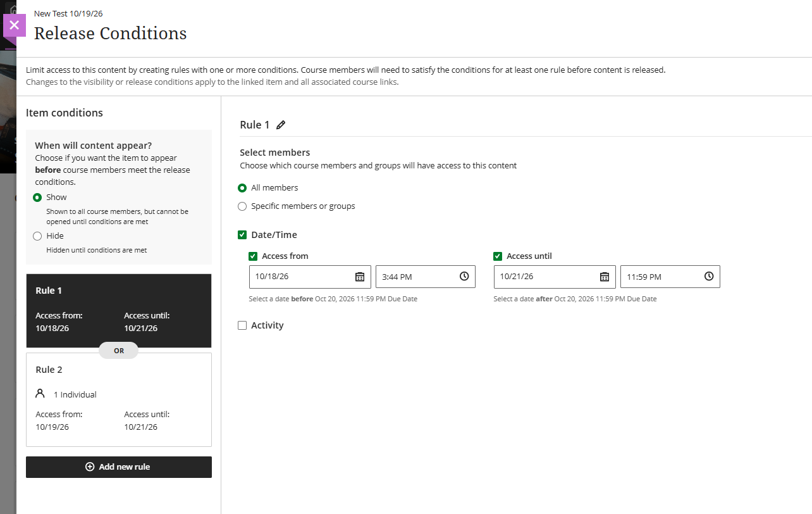Click the Release Conditions heading
Screen dimensions: 812x514
(111, 34)
